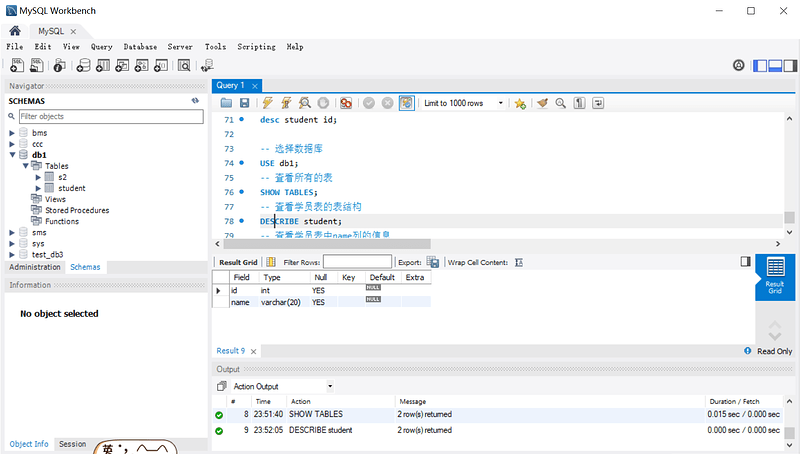This screenshot has height=454, width=800.
Task: Click the Filter objects search field
Action: point(111,116)
